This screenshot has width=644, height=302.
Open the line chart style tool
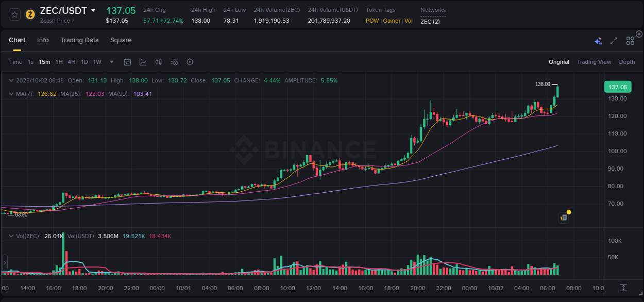pyautogui.click(x=143, y=61)
